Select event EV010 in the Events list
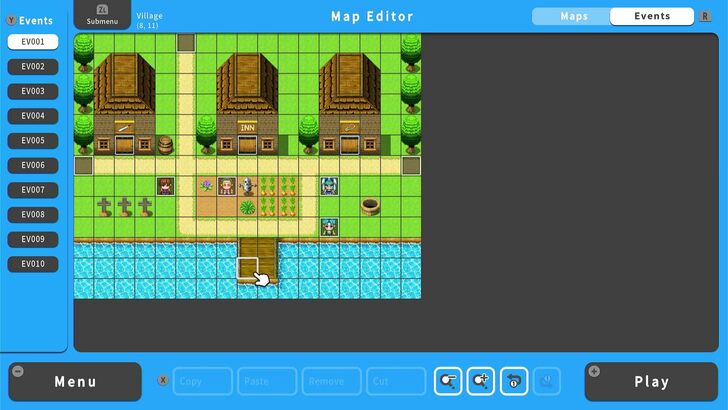Screen dimensions: 728x410 coord(33,263)
